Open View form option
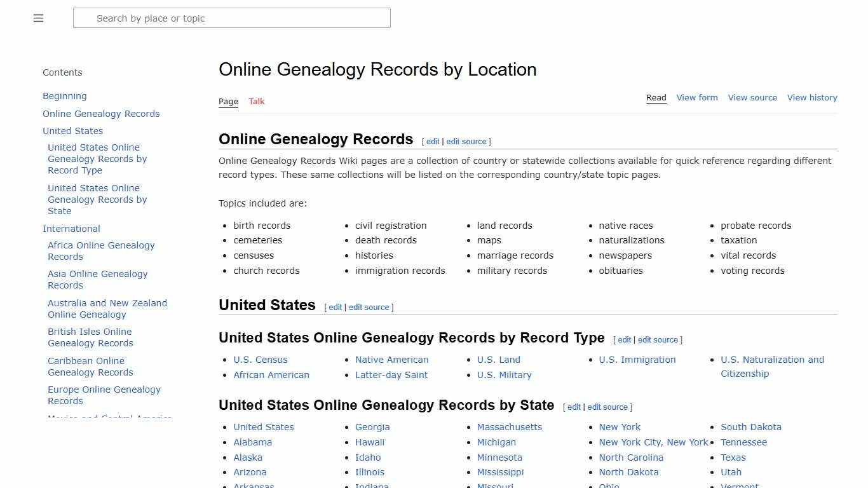Screen dimensions: 868x488 697,97
